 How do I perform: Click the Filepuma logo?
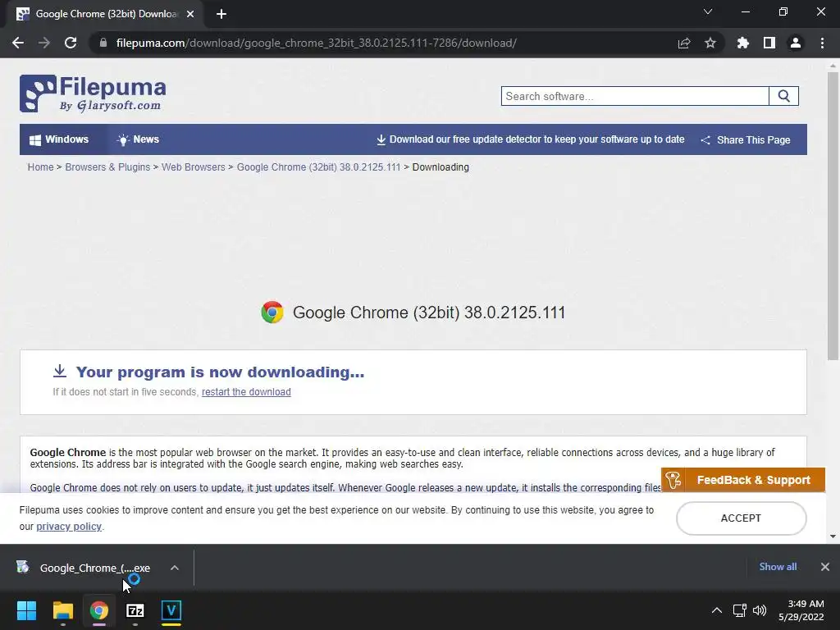(93, 94)
